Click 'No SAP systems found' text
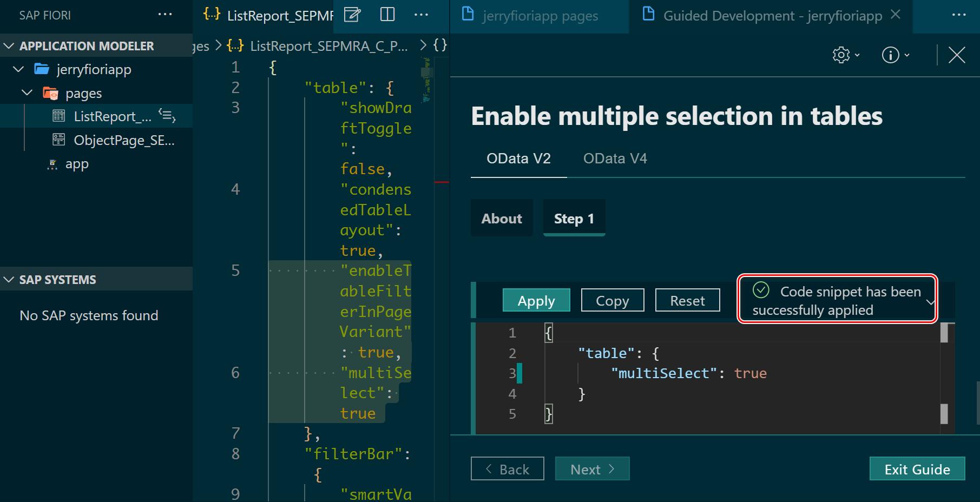This screenshot has width=980, height=502. pyautogui.click(x=89, y=315)
